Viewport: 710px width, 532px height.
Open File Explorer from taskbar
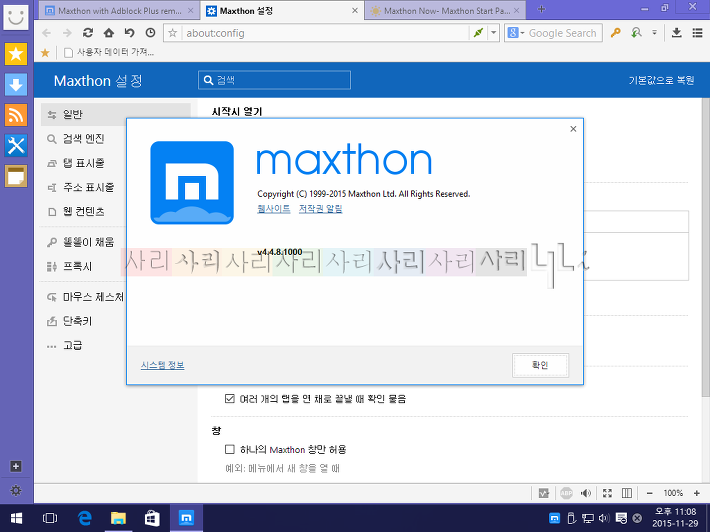[x=118, y=518]
